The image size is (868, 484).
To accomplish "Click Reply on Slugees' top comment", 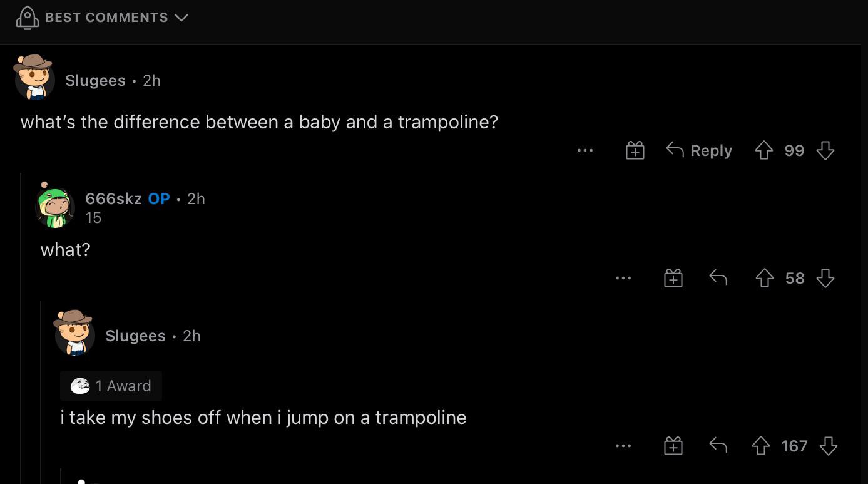I will point(699,150).
